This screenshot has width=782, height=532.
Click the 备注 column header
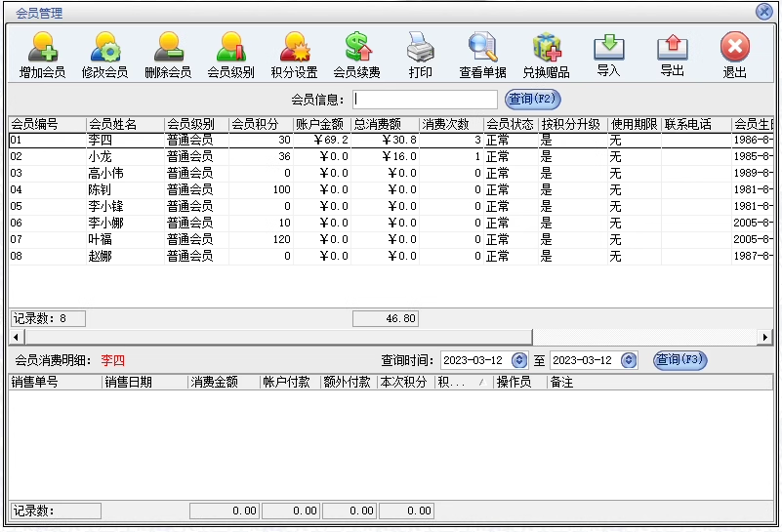click(x=659, y=382)
